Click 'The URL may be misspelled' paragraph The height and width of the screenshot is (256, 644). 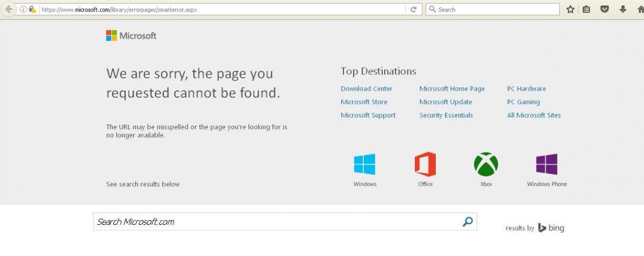click(x=196, y=131)
